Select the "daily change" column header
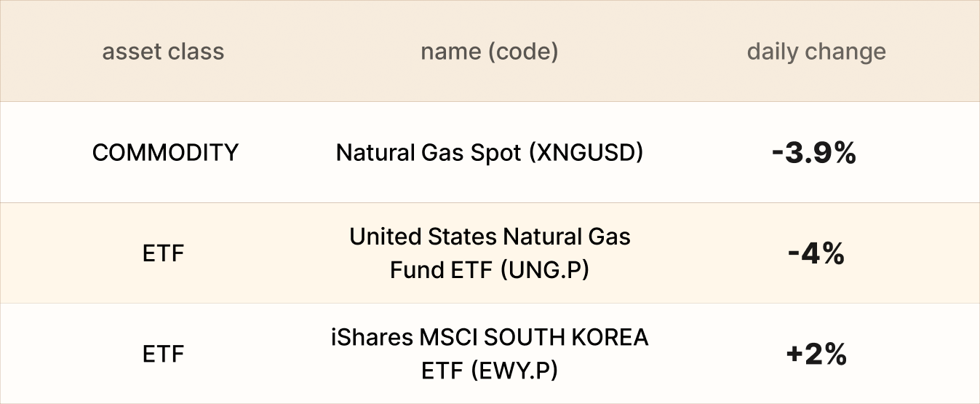 816,52
